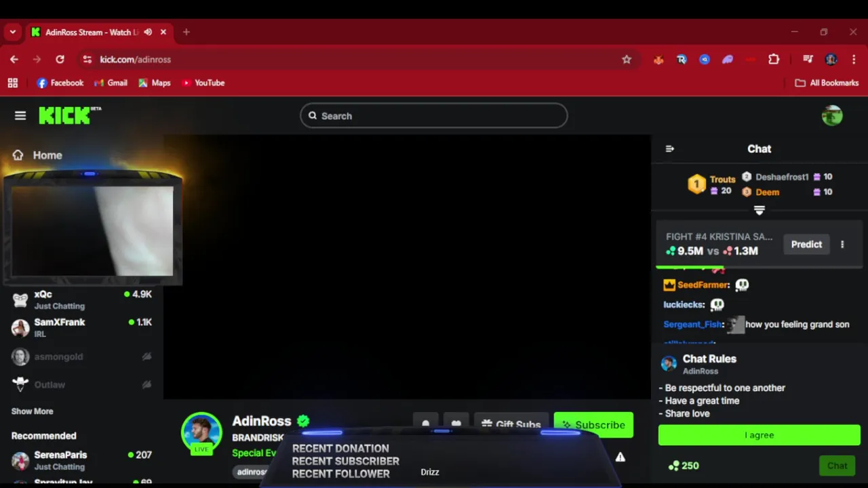868x488 pixels.
Task: Select the AdinRoss Stream browser tab
Action: click(x=98, y=33)
